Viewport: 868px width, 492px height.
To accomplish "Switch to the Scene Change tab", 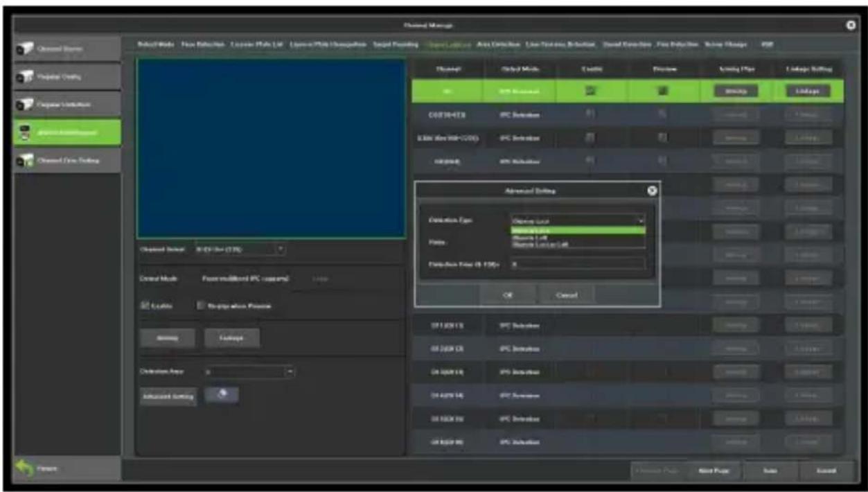I will [x=726, y=44].
